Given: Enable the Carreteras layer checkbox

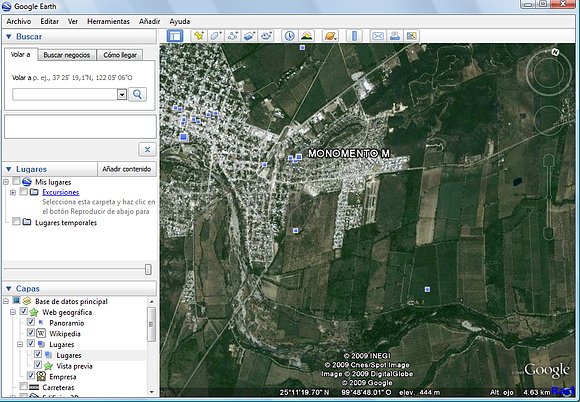Looking at the screenshot, I should click(24, 387).
